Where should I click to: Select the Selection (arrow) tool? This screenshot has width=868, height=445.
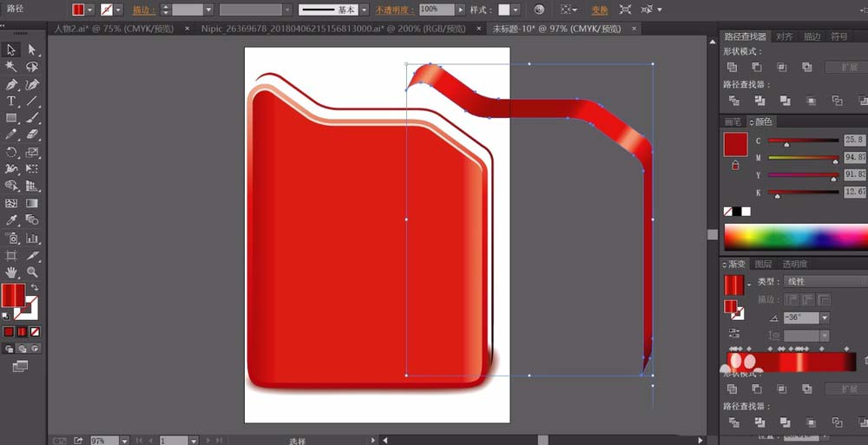click(x=11, y=49)
